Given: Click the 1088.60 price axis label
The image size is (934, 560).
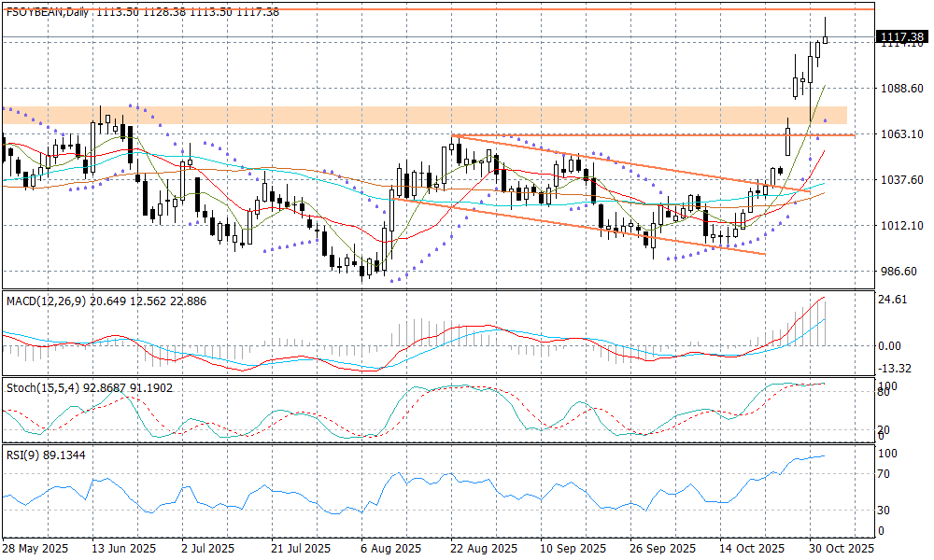Looking at the screenshot, I should (x=902, y=89).
